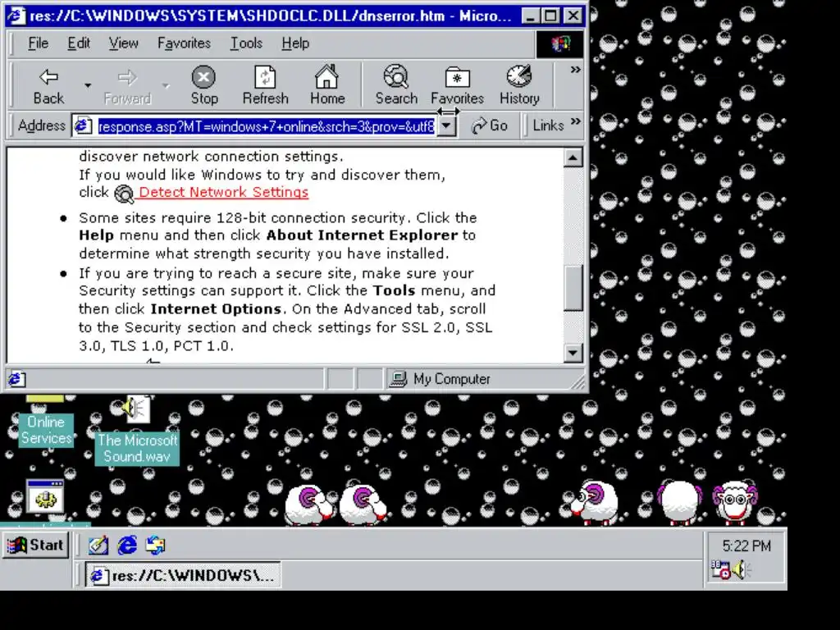Image resolution: width=840 pixels, height=630 pixels.
Task: Follow the Detect Network Settings link
Action: pos(223,192)
